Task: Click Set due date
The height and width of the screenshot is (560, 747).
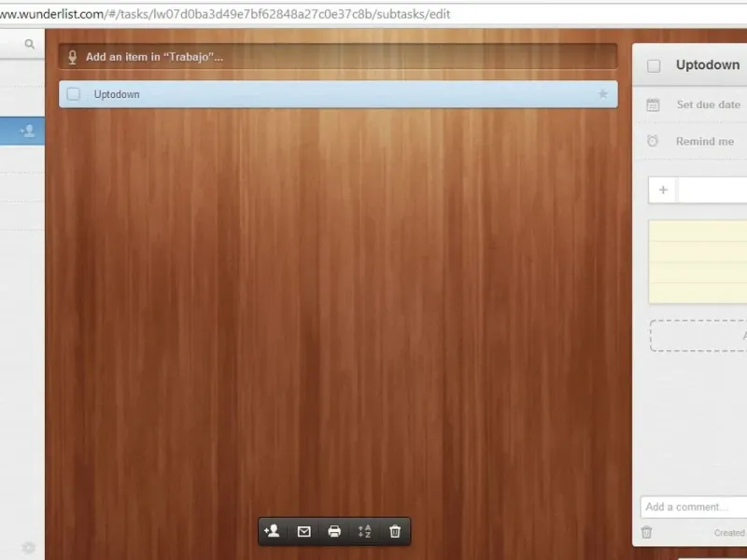Action: coord(708,105)
